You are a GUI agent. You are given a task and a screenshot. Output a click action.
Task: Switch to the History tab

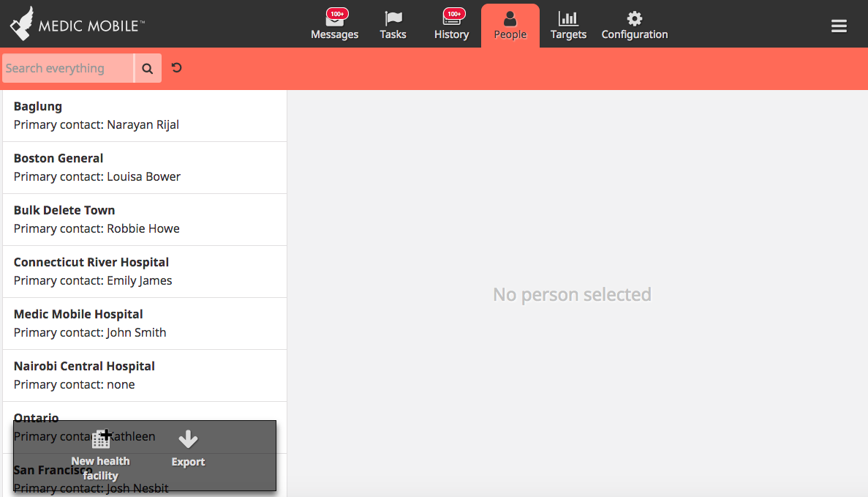[x=451, y=26]
